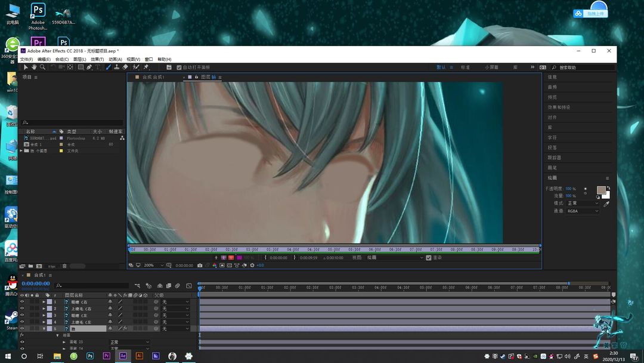Open the composition mini-flowchart icon

click(137, 286)
